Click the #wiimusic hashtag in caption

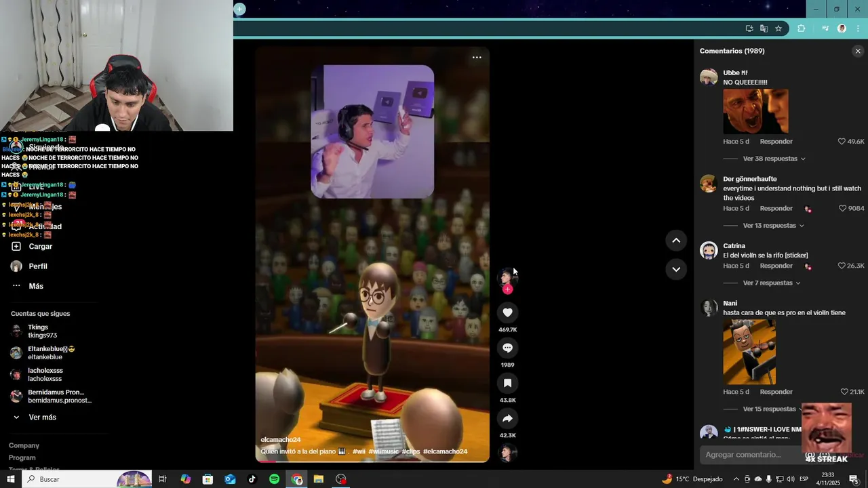pos(384,451)
